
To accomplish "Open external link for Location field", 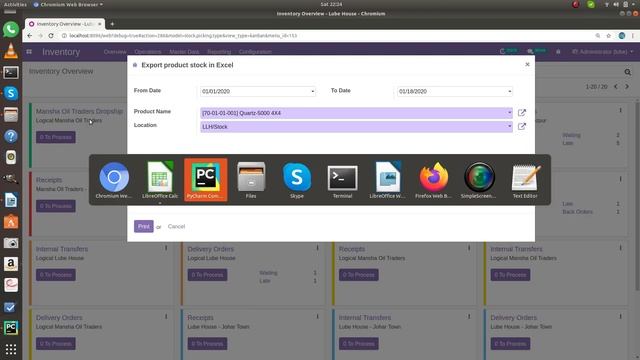I will coord(522,127).
